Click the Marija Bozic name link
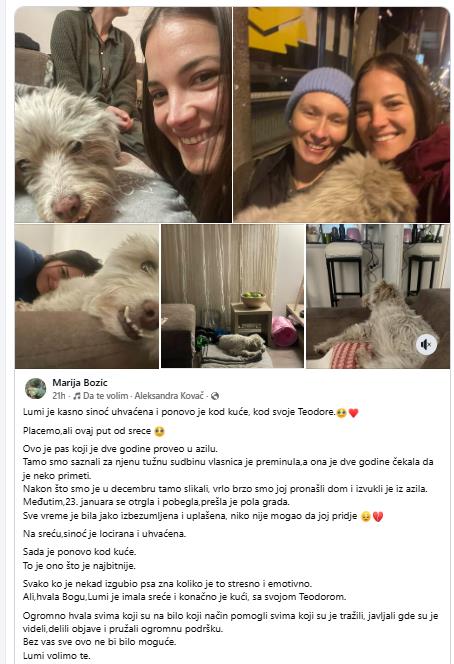 point(80,382)
